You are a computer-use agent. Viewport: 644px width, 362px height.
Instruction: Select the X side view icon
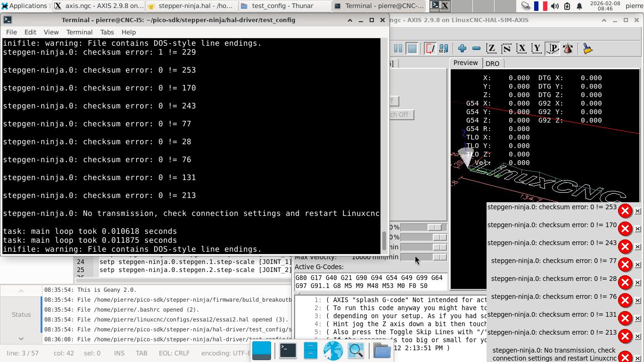point(521,49)
